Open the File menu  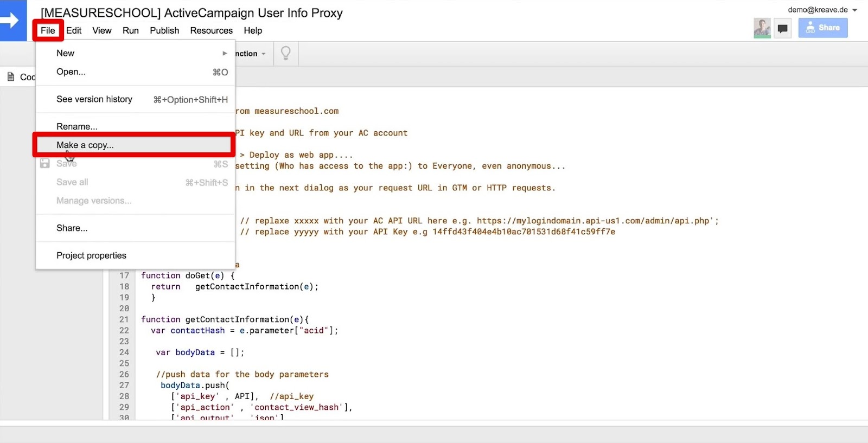(x=48, y=30)
